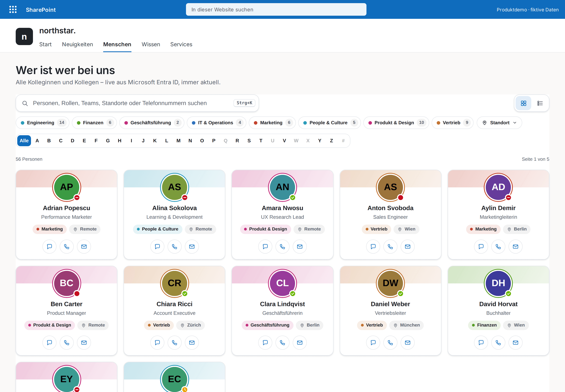
Task: Start chat with Adrian Popescu
Action: pos(49,246)
